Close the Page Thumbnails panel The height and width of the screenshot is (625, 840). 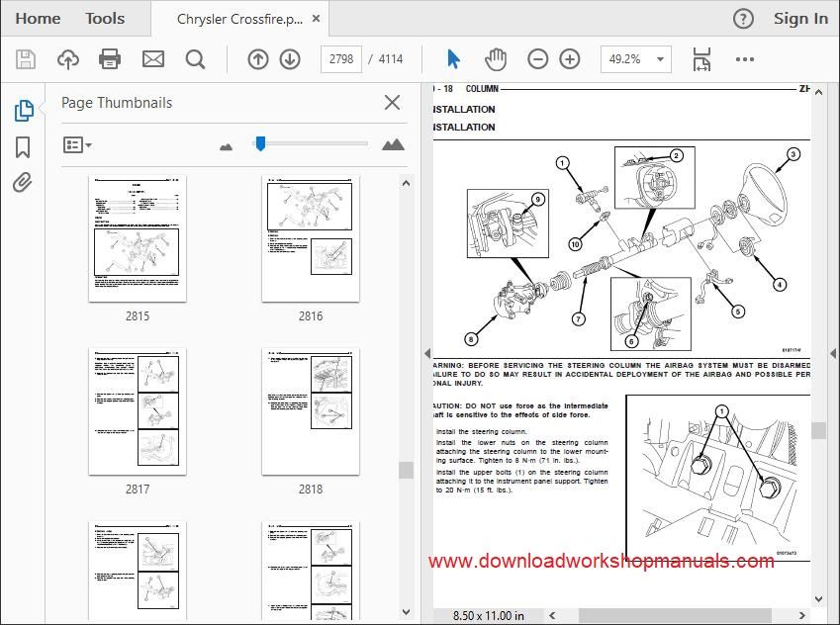point(392,102)
